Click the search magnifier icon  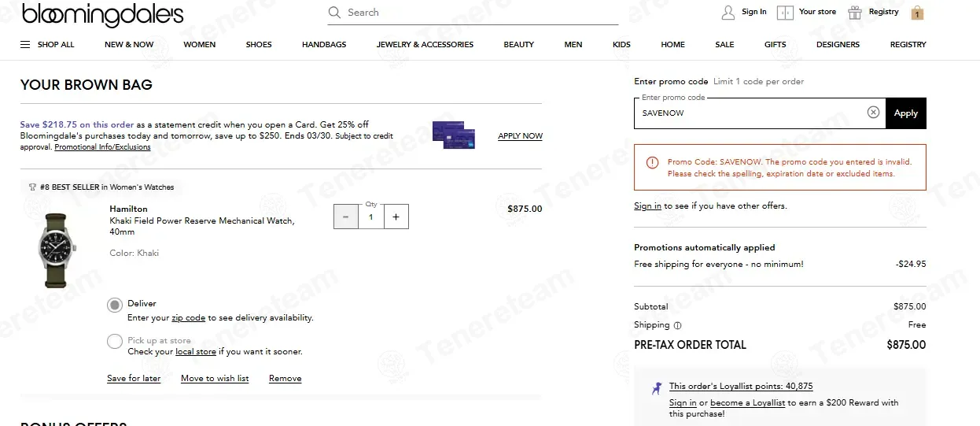pos(334,13)
